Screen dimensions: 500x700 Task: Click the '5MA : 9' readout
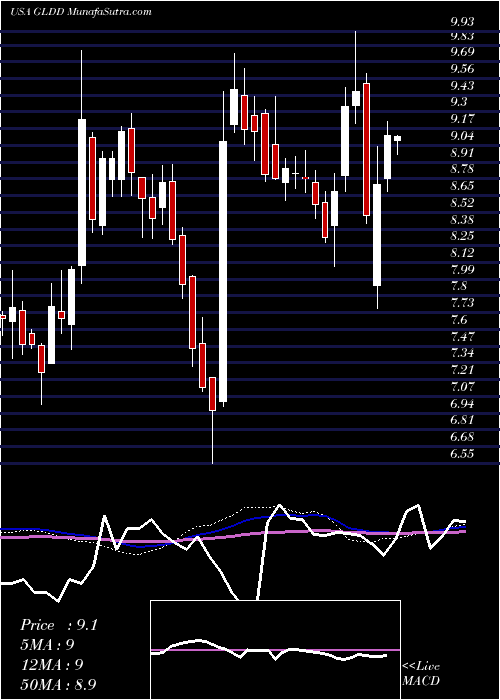(x=47, y=645)
